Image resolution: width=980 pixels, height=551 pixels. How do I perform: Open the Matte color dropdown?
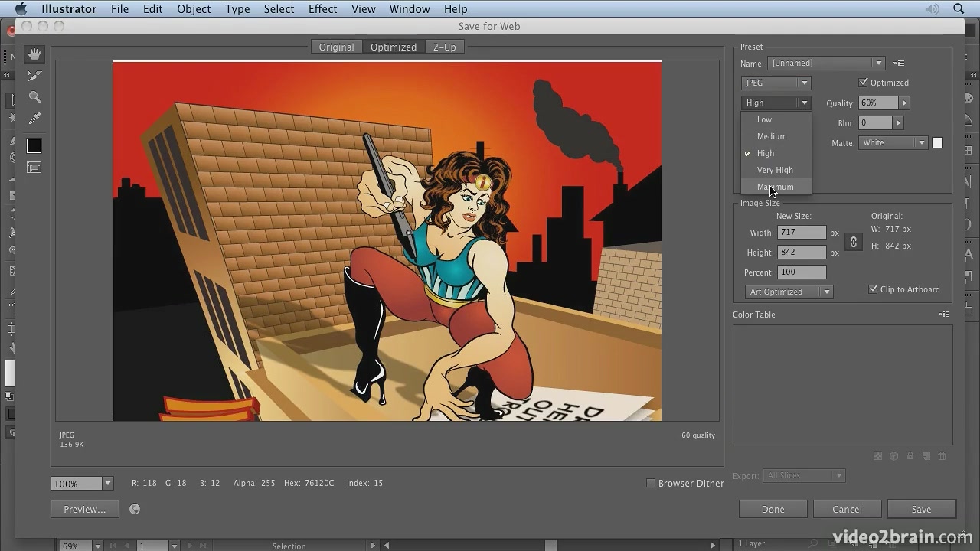893,142
